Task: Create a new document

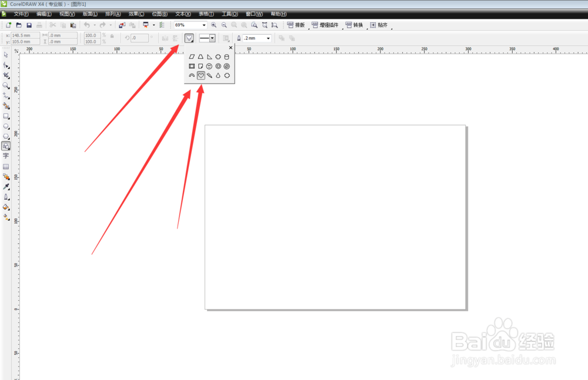Action: [8, 25]
